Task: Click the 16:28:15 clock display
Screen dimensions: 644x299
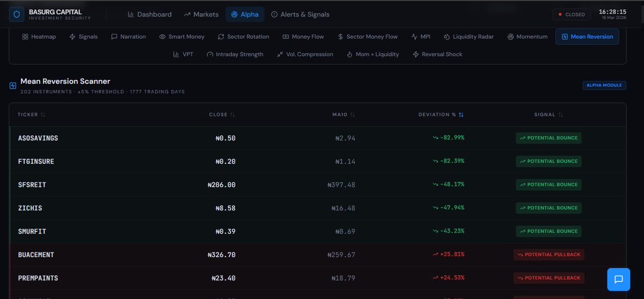Action: (613, 11)
